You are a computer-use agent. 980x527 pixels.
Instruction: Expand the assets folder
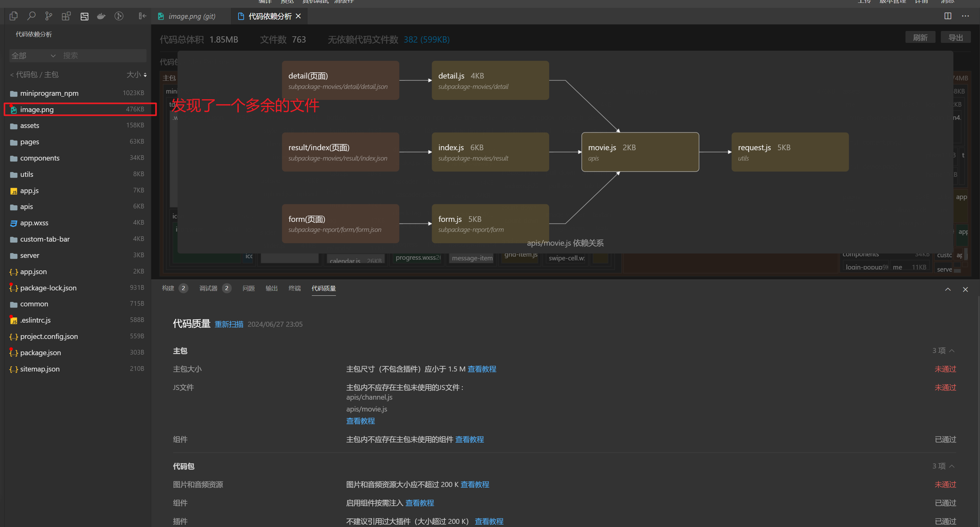tap(78, 125)
